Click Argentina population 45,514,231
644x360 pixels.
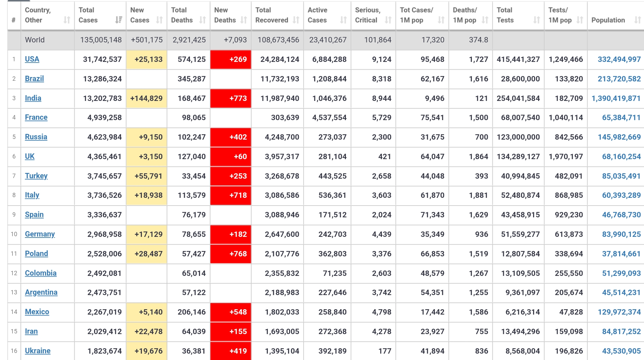point(621,292)
